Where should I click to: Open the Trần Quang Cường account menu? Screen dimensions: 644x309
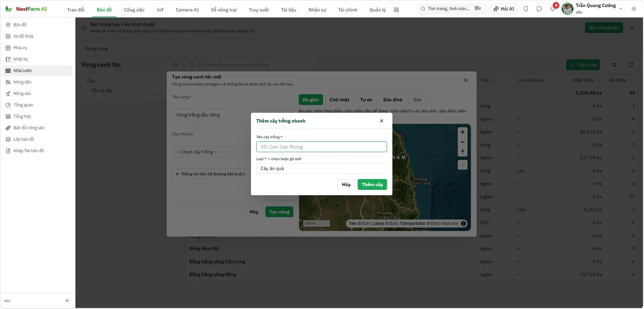(x=592, y=8)
